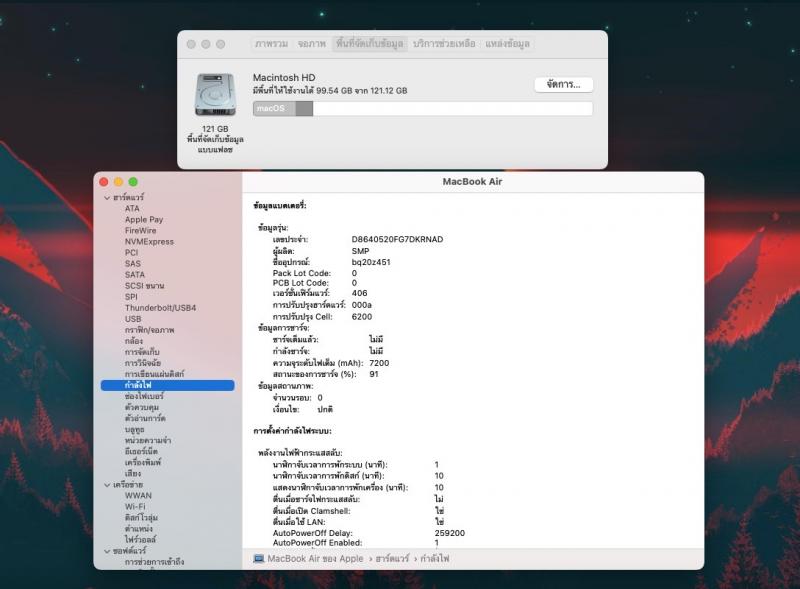Select เสียง in the sidebar
800x589 pixels.
pyautogui.click(x=133, y=474)
